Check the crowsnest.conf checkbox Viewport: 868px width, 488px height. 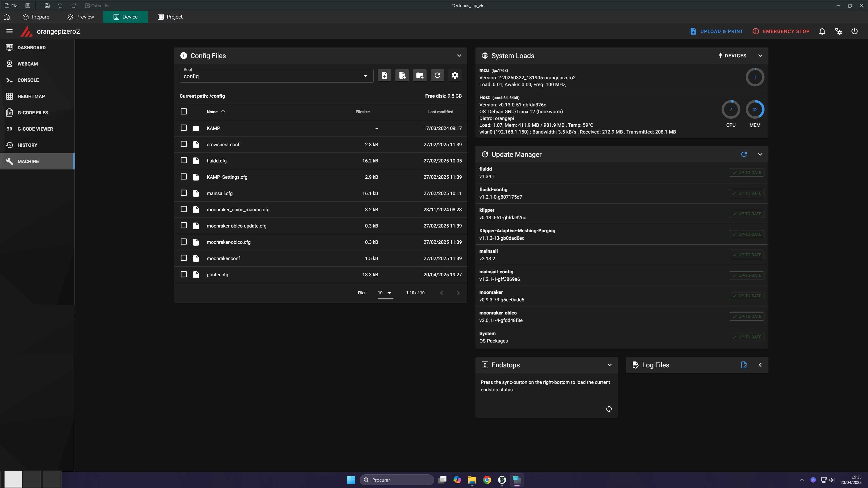[x=184, y=144]
